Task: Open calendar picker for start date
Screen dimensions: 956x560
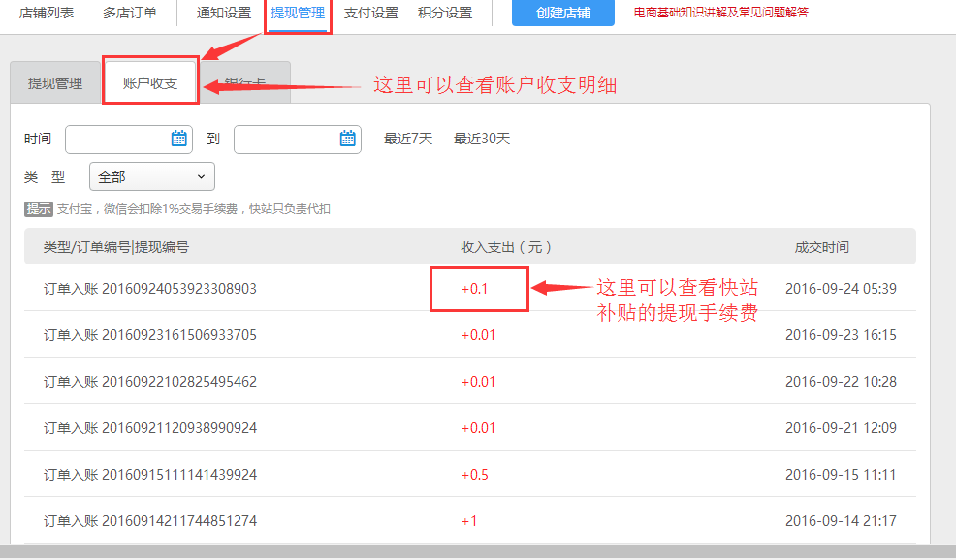Action: (x=179, y=139)
